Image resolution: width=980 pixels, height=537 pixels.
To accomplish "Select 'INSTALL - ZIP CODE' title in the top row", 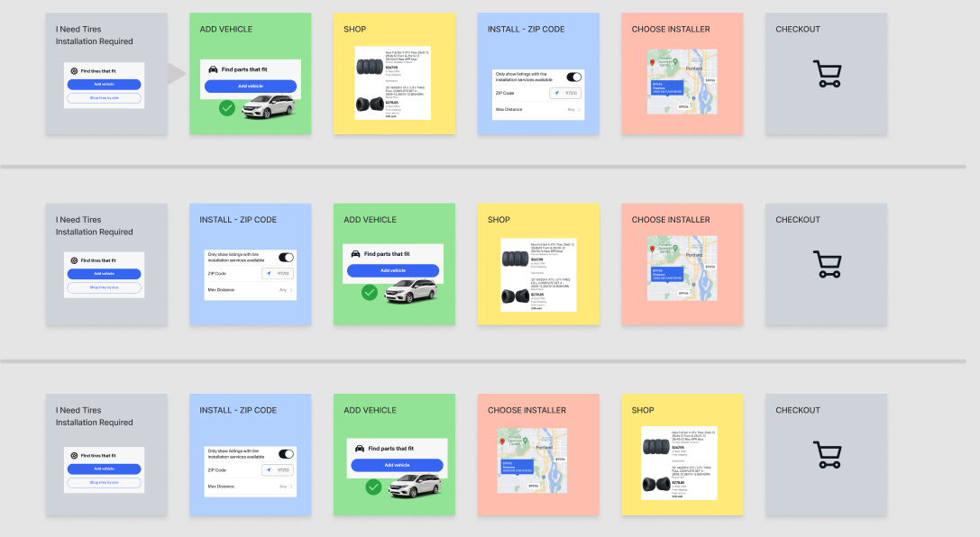I will pyautogui.click(x=527, y=30).
